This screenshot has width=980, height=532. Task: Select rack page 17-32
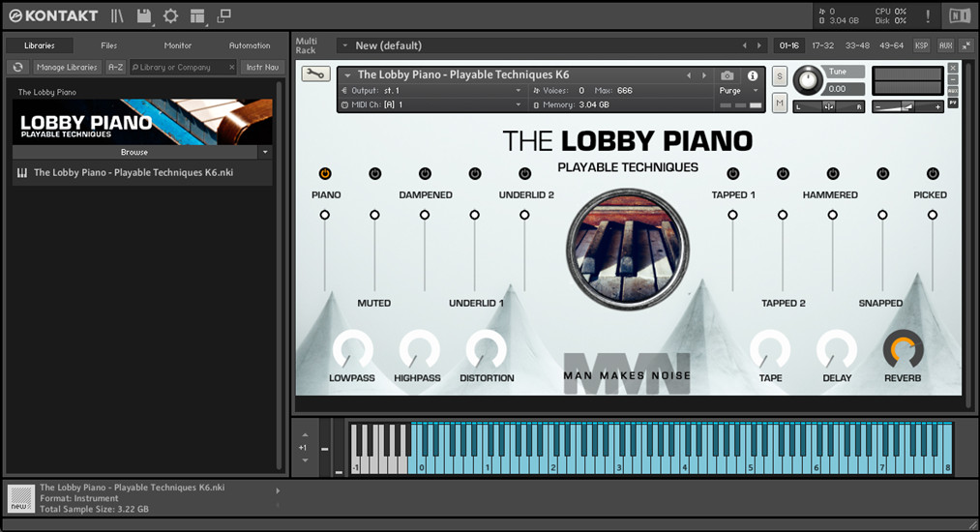pos(822,45)
